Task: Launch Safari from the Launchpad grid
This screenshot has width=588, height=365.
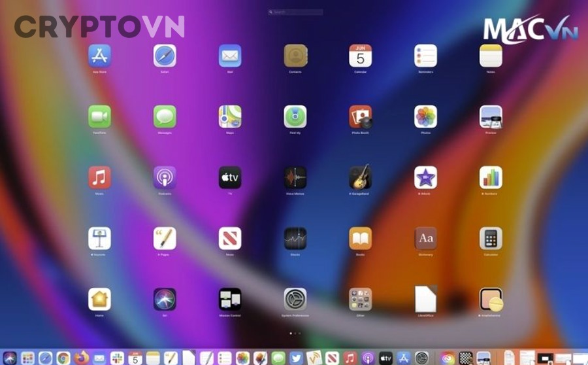Action: pos(165,56)
